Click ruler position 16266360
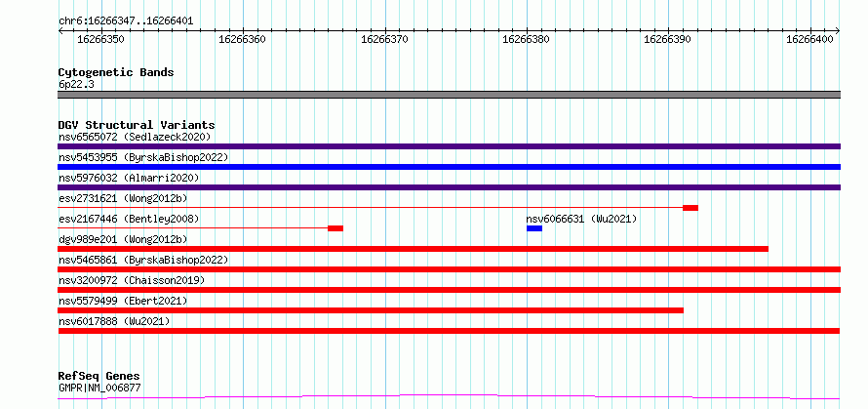The image size is (868, 409). click(x=243, y=39)
